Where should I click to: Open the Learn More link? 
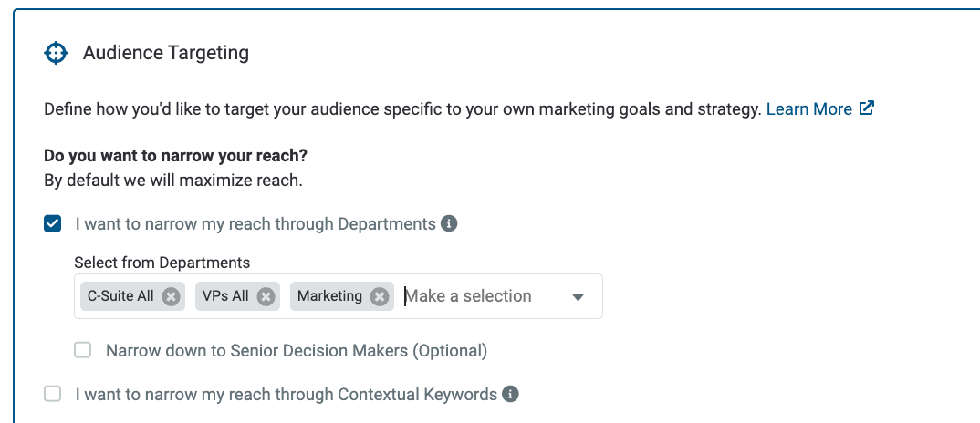tap(808, 109)
